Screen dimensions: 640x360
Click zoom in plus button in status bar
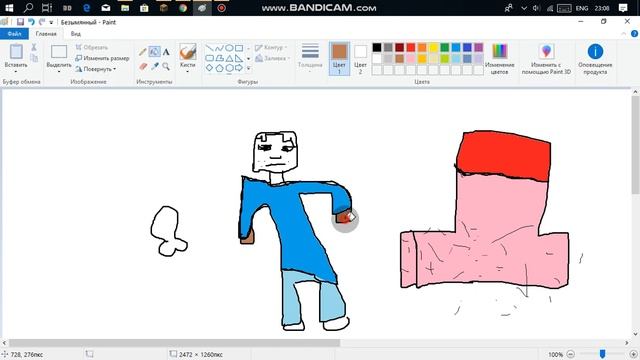[x=633, y=354]
